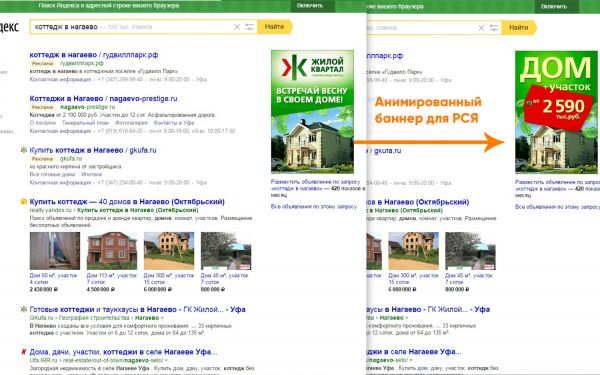Open house thumbnail above 'Дом 60 м², участок 4 сотки'

click(55, 251)
